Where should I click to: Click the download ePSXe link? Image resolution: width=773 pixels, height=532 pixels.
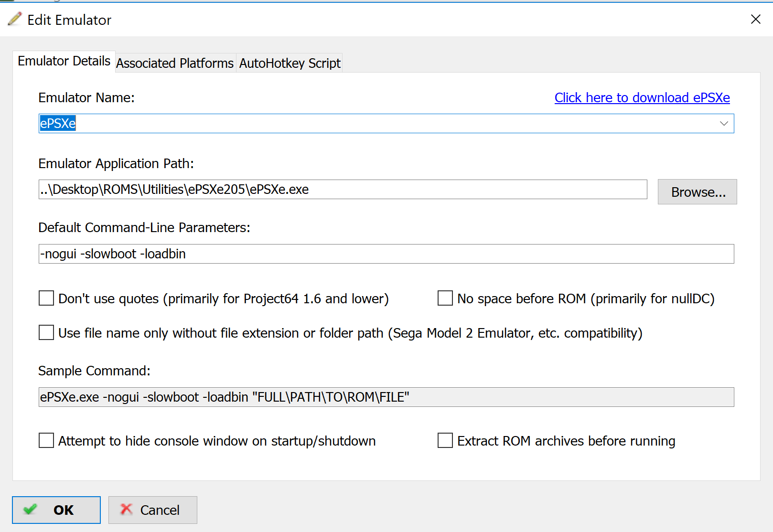(642, 97)
